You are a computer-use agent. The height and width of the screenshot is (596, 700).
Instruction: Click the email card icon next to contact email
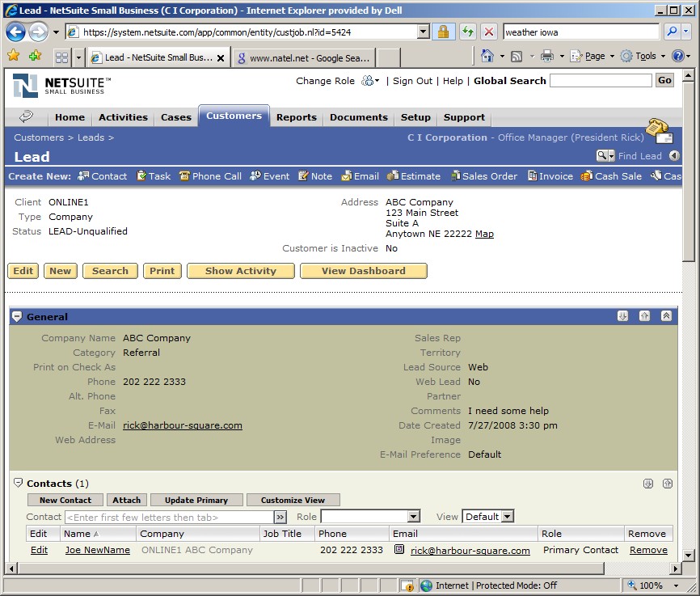pyautogui.click(x=399, y=549)
